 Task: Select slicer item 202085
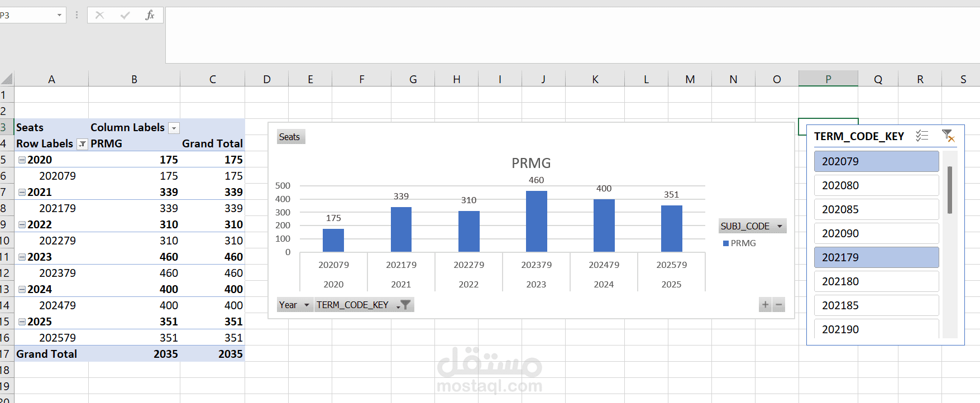pyautogui.click(x=876, y=209)
